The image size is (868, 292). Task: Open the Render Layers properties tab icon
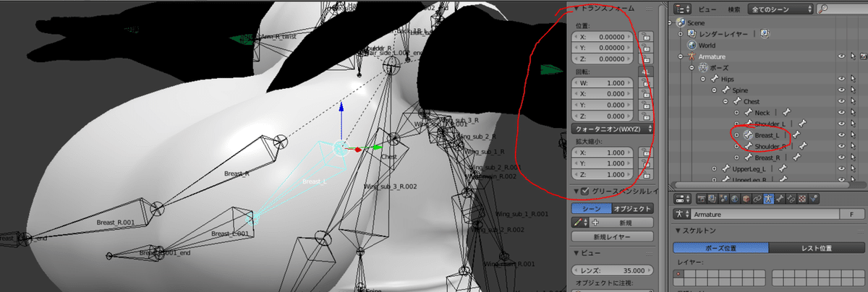click(x=712, y=199)
